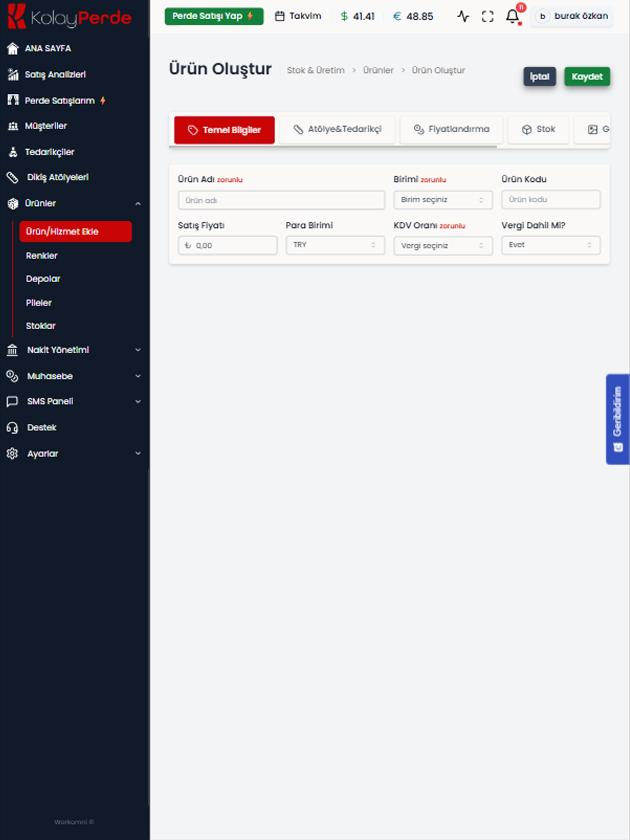Expand Muhasebe section
630x840 pixels.
pyautogui.click(x=74, y=376)
